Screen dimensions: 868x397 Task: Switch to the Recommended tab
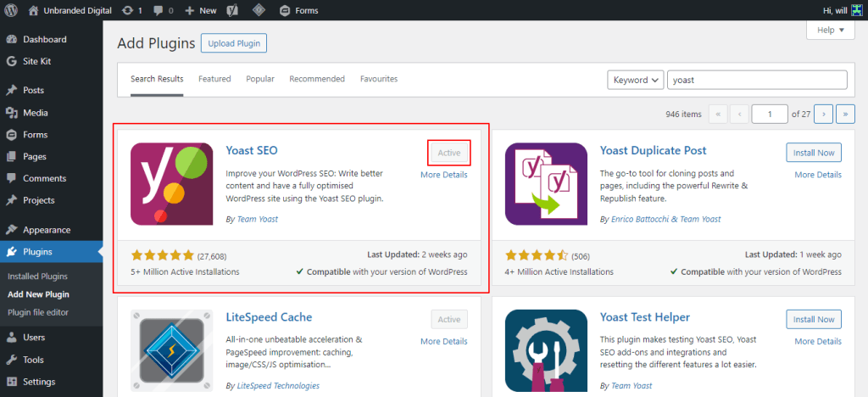point(317,79)
